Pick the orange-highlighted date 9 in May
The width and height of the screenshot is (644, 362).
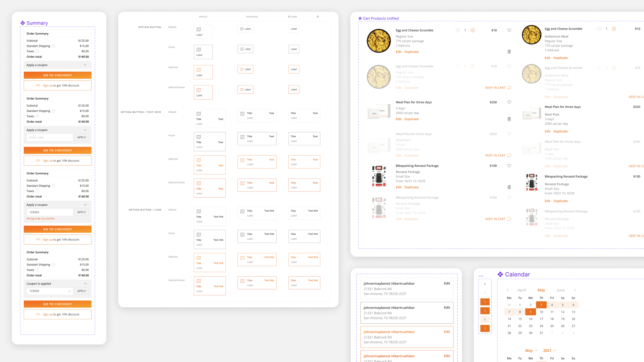click(530, 312)
